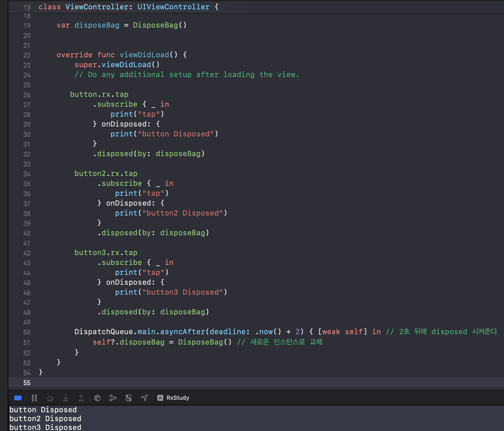This screenshot has width=504, height=431.
Task: Open Environment Overrides toggle icon
Action: 129,398
